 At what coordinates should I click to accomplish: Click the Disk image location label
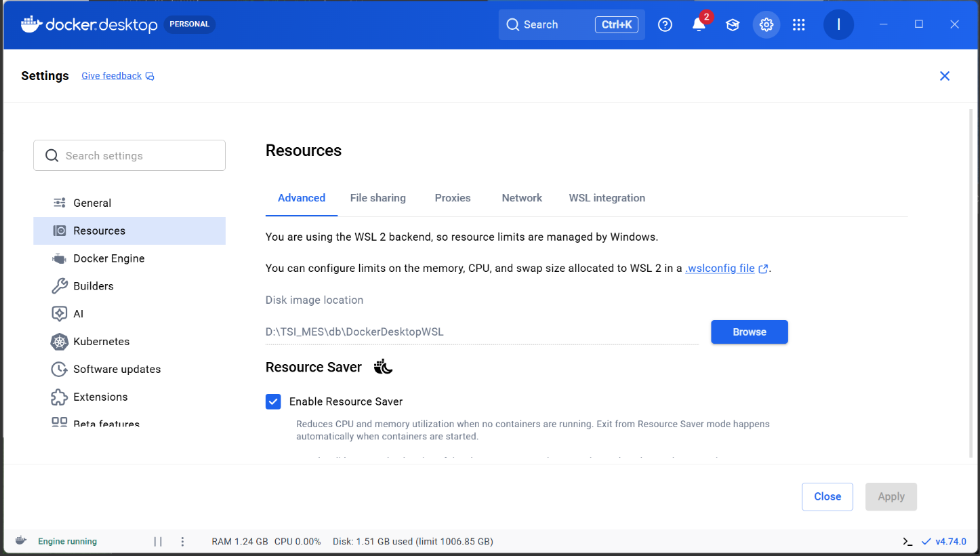click(314, 300)
